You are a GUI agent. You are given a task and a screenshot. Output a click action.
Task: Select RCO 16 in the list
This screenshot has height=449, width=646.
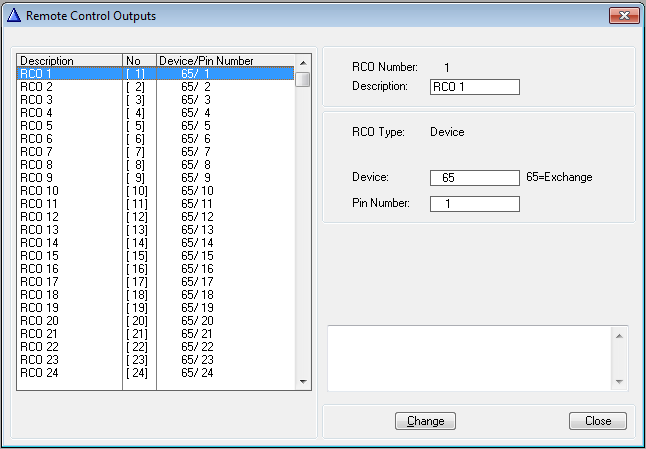[156, 269]
